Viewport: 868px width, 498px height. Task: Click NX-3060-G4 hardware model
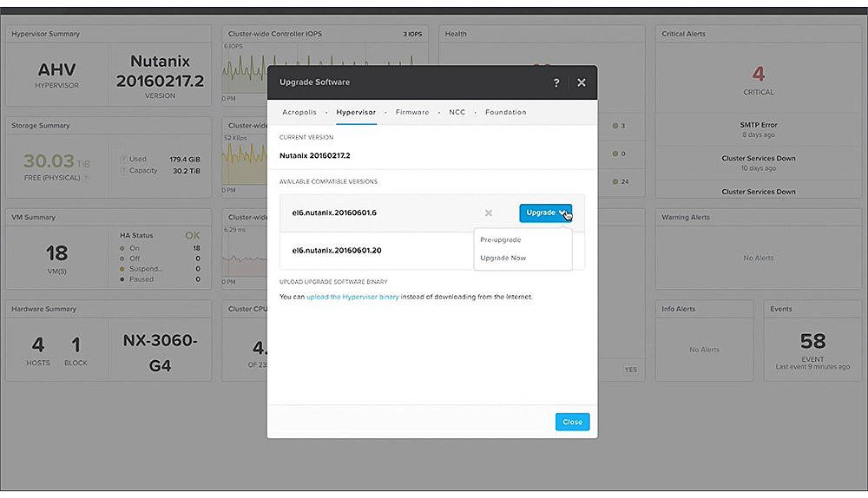160,352
